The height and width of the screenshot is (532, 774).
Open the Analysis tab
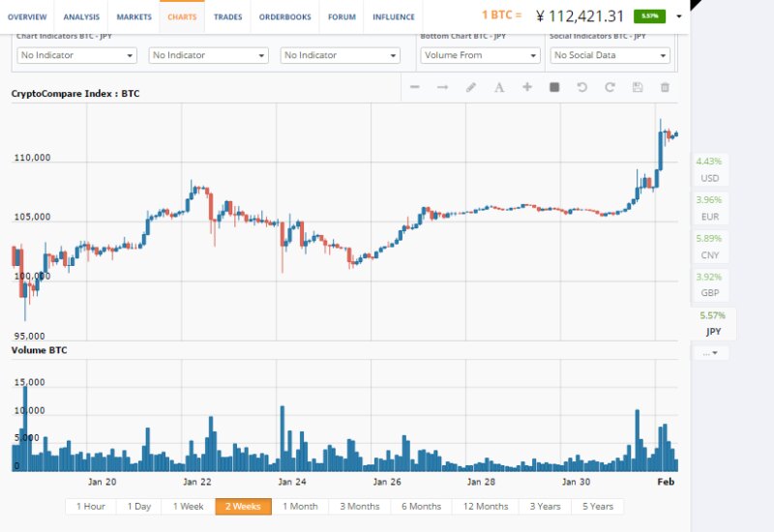(81, 16)
